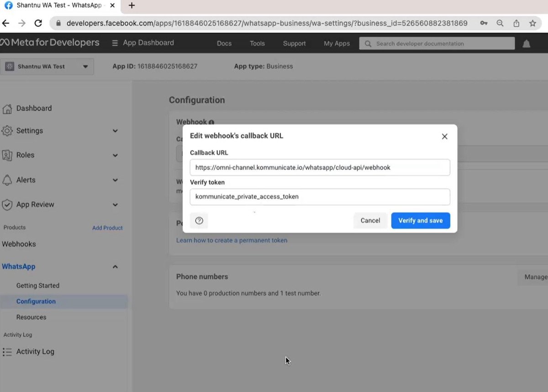The image size is (548, 392).
Task: Click the Dashboard house icon in sidebar
Action: pos(7,109)
